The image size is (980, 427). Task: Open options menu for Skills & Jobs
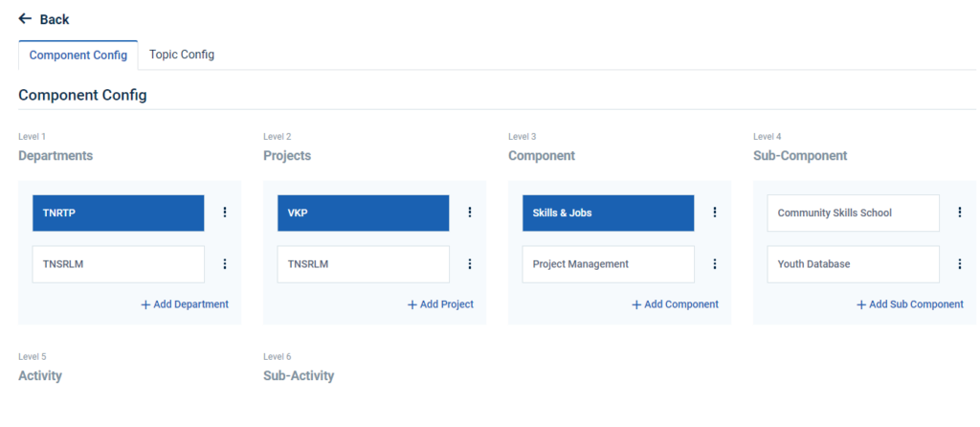715,213
